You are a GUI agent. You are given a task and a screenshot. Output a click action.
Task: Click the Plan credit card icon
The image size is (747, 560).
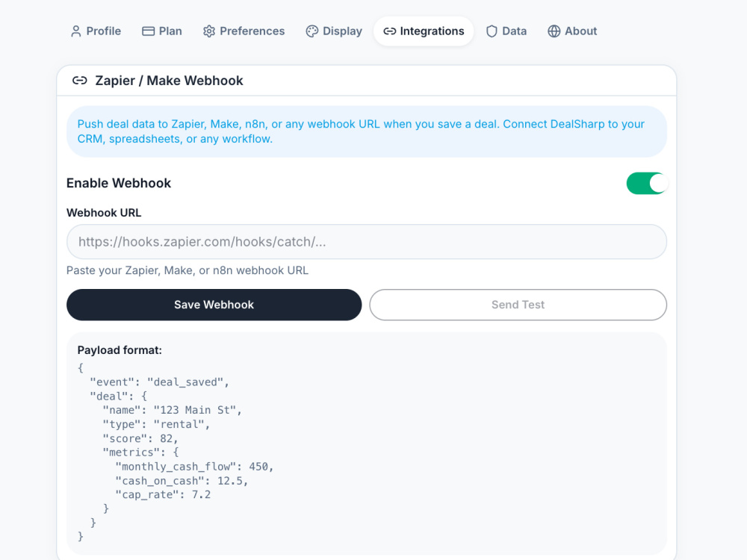click(148, 31)
